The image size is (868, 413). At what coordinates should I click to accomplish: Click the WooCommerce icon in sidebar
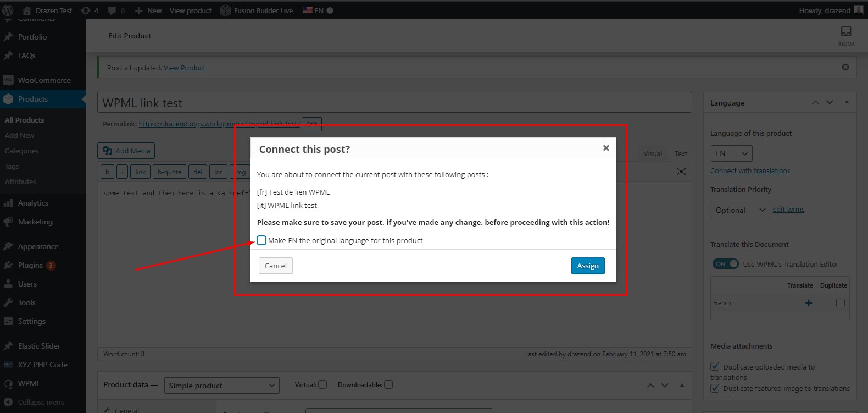(8, 80)
